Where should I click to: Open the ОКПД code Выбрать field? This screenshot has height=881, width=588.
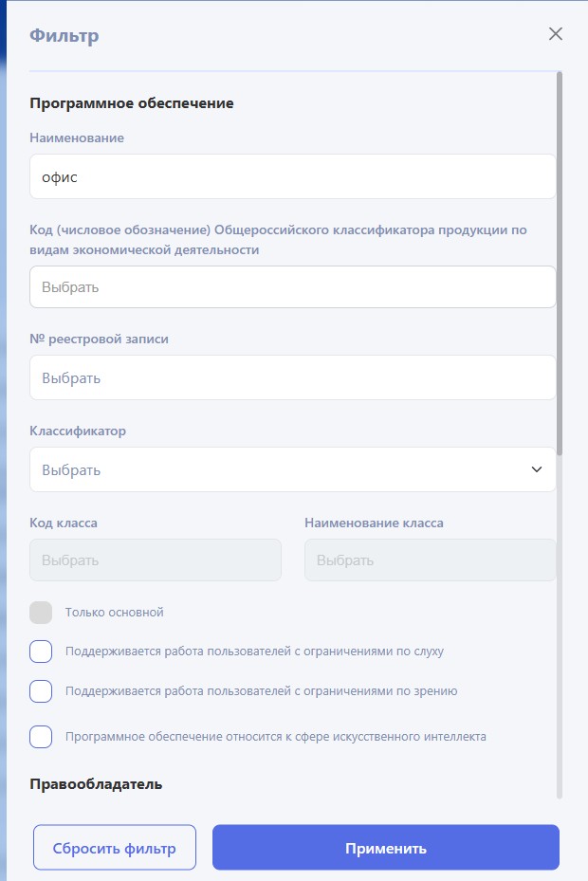point(293,287)
